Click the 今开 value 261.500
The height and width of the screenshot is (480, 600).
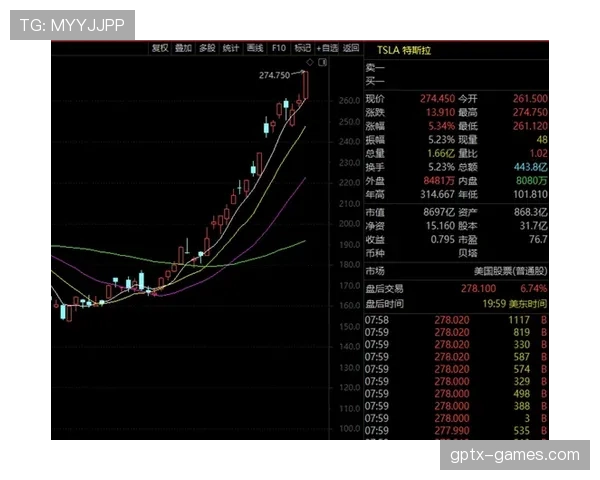pos(530,99)
